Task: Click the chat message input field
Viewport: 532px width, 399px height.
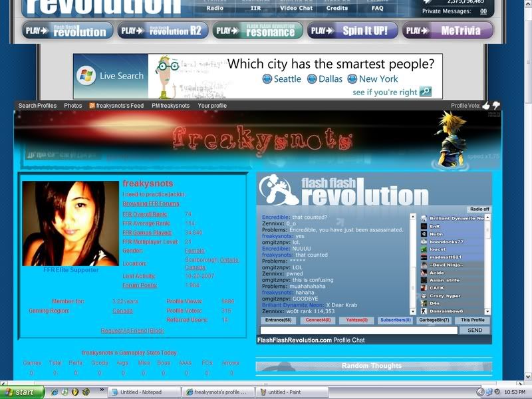Action: 358,331
